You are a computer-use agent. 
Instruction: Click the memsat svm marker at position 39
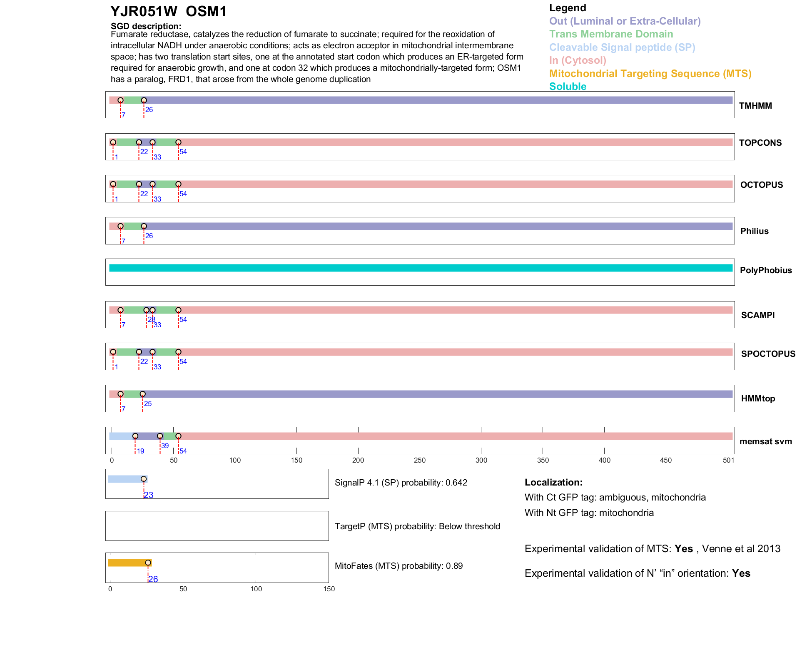[x=160, y=436]
